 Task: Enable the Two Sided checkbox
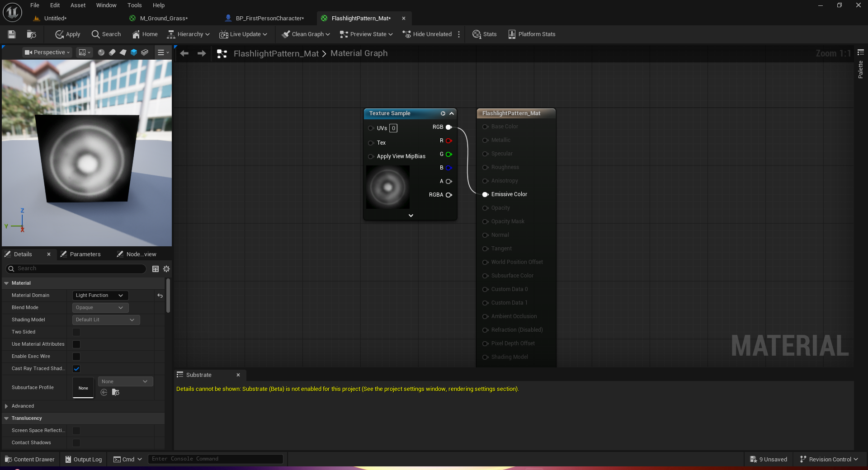[76, 332]
